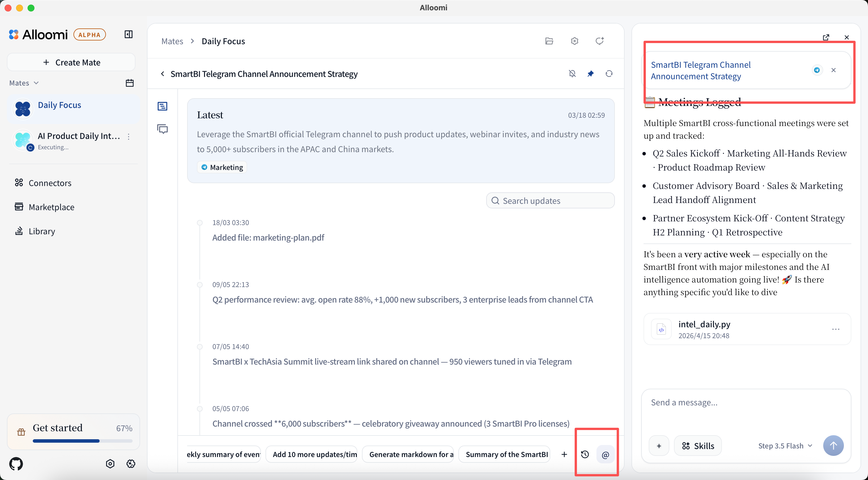
Task: Click the Get started progress bar
Action: pyautogui.click(x=83, y=441)
